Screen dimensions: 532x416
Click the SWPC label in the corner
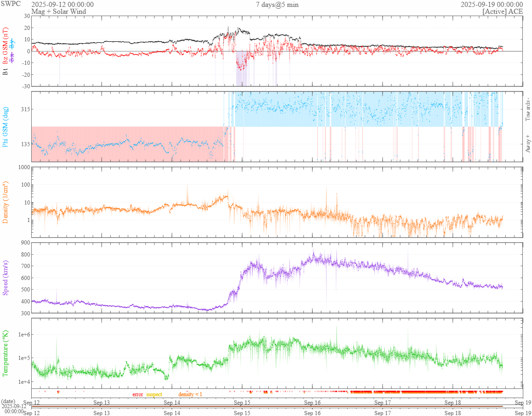[x=10, y=3]
